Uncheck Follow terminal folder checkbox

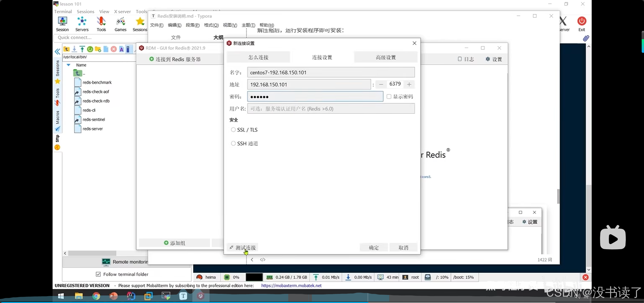coord(98,274)
